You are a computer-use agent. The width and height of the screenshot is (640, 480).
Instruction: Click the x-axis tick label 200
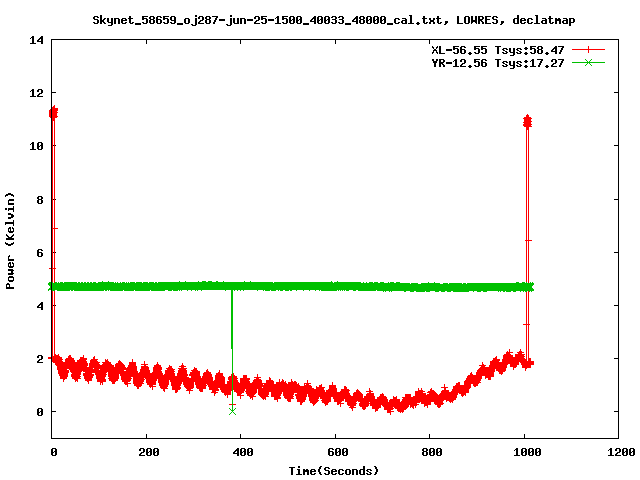148,452
